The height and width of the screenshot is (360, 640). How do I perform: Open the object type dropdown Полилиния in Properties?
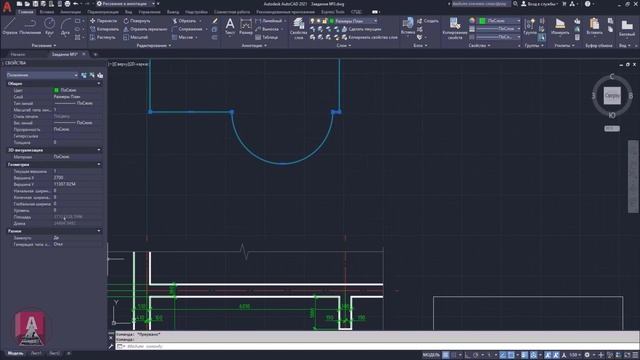point(42,75)
